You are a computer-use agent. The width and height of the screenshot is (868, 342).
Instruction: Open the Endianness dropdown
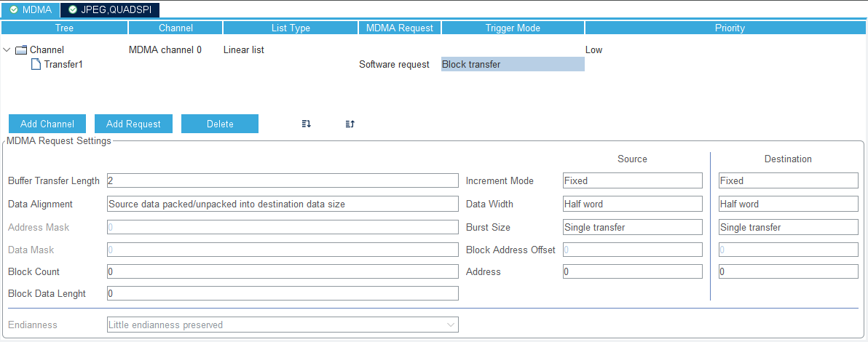click(283, 325)
